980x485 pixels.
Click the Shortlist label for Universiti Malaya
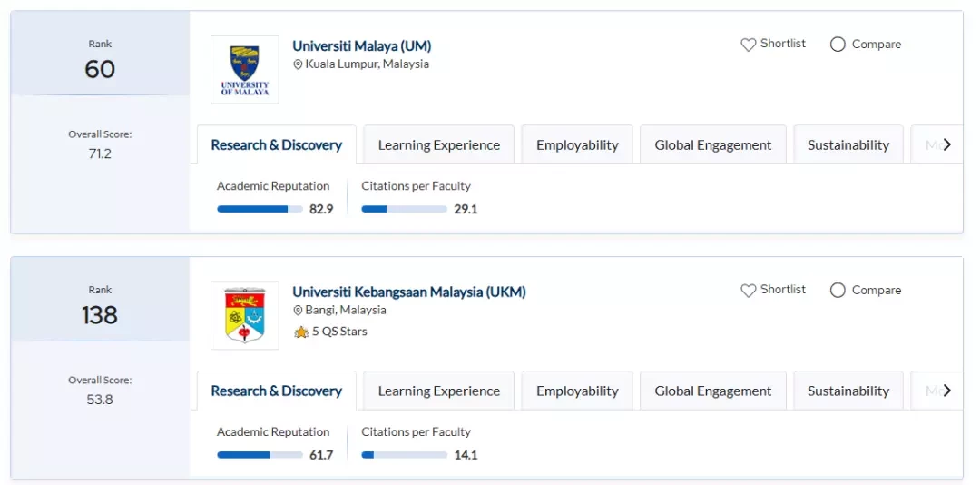tap(782, 44)
